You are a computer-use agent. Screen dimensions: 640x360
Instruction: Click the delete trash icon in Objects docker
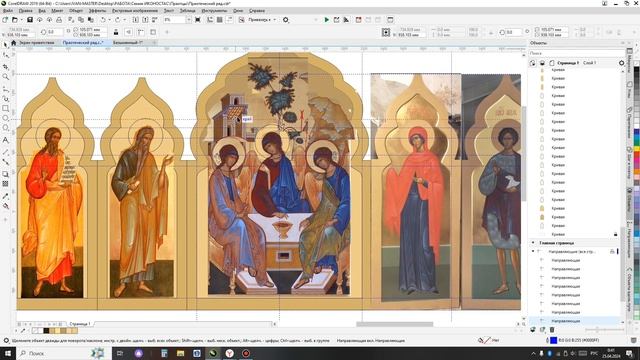point(552,329)
